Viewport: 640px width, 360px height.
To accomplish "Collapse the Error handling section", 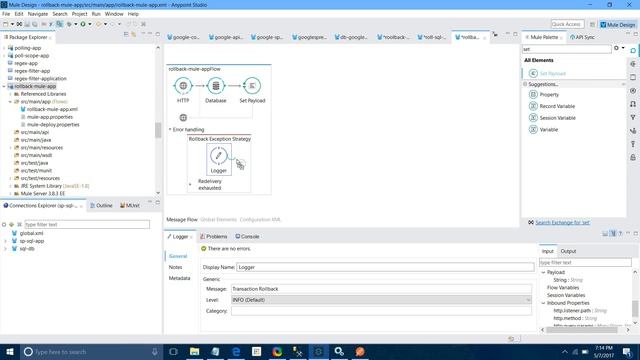I will (170, 129).
